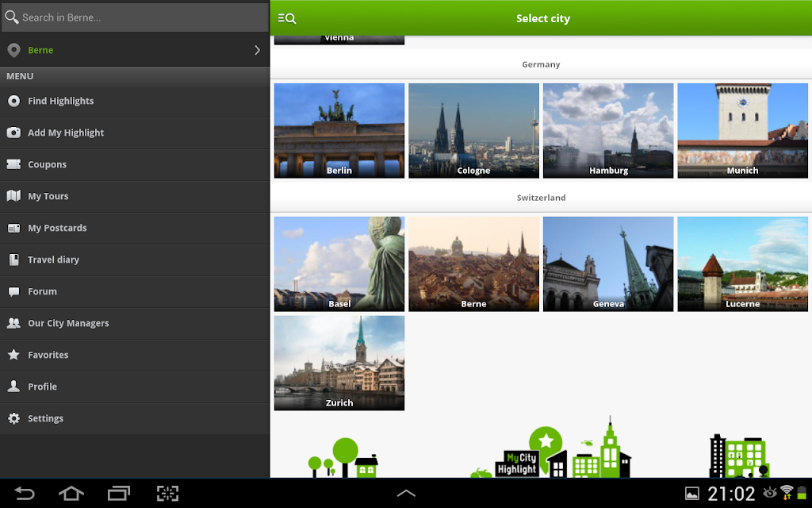
Task: Click the Germany section header
Action: (x=541, y=64)
